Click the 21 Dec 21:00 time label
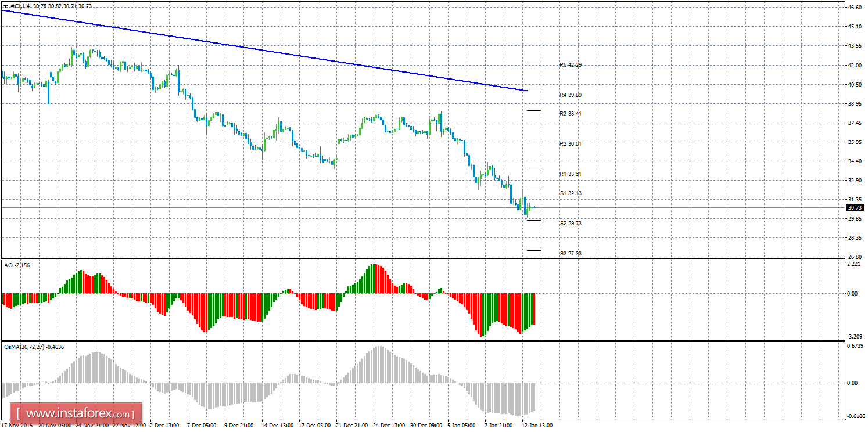 tap(353, 426)
